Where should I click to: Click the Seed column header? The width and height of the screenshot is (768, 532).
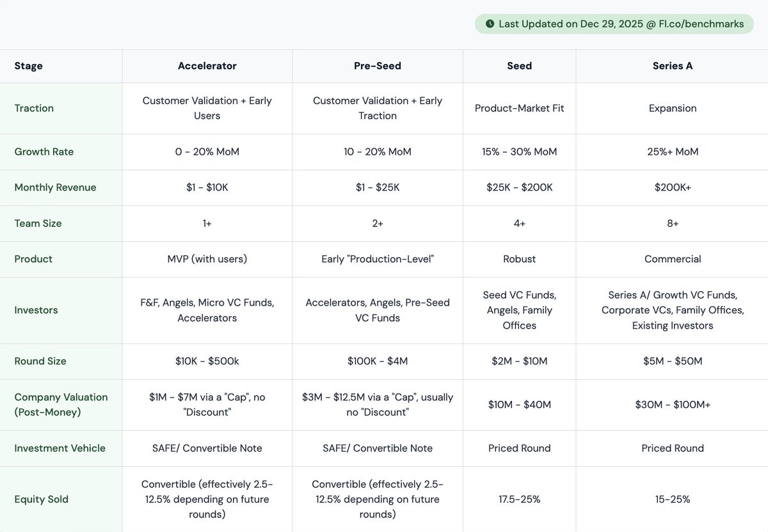click(x=520, y=66)
